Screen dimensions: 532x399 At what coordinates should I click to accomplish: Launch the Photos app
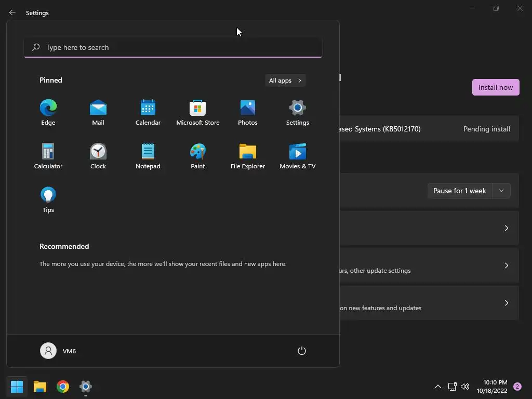248,113
